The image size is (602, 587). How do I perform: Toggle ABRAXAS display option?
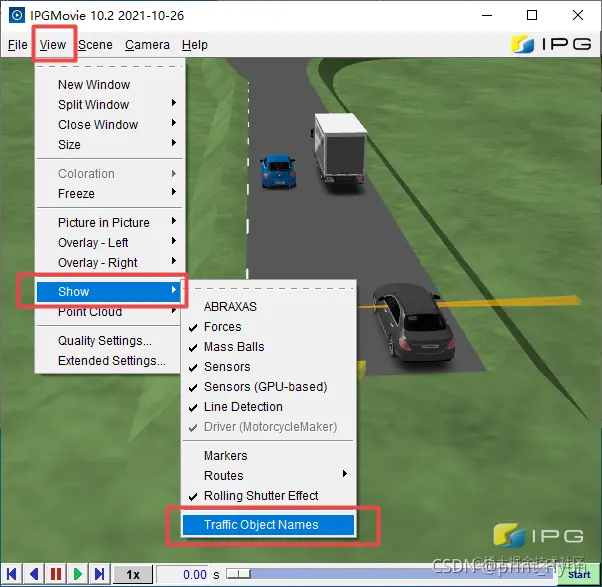pyautogui.click(x=268, y=307)
